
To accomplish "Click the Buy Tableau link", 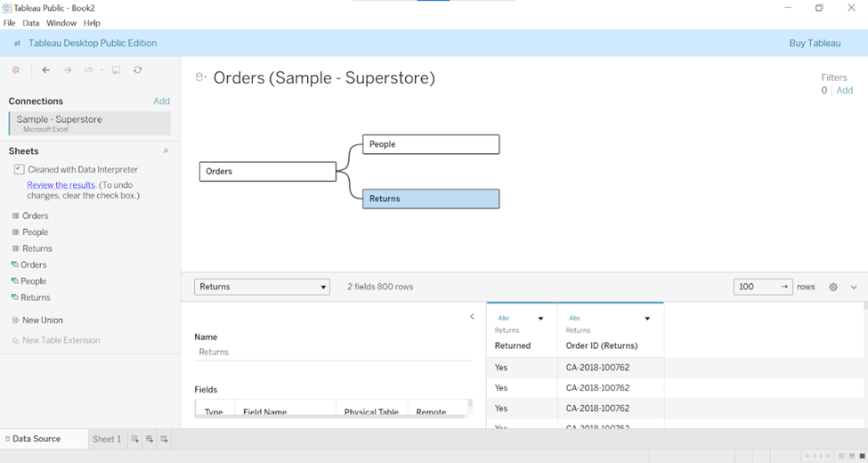I will pyautogui.click(x=815, y=44).
